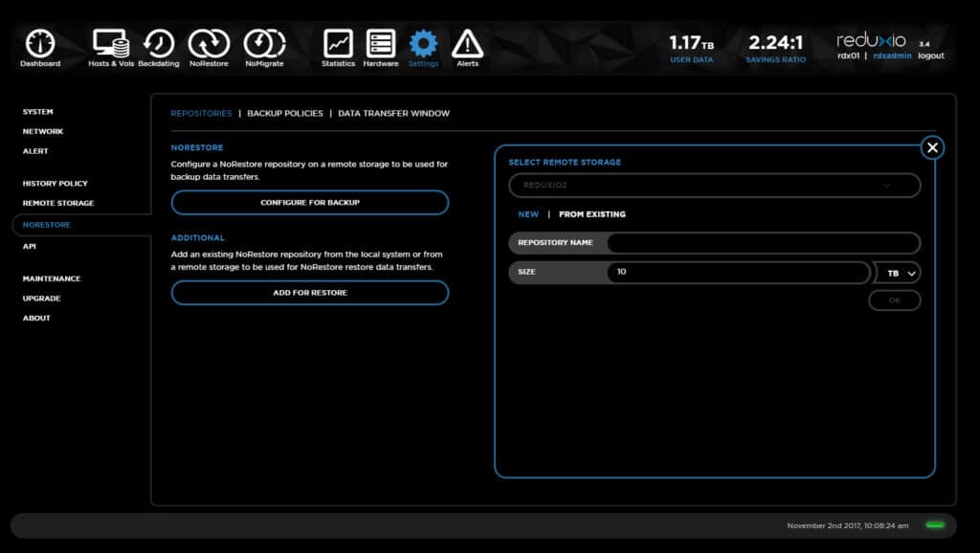
Task: Switch to the Backup Policies tab
Action: 285,114
